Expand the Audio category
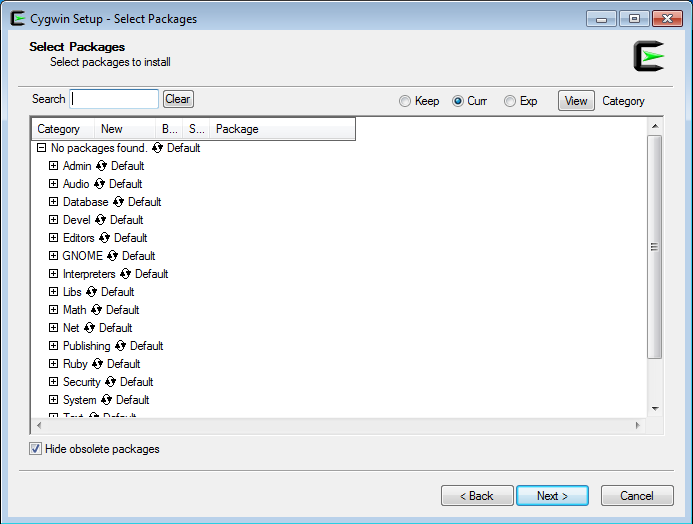Viewport: 693px width, 524px height. click(53, 184)
